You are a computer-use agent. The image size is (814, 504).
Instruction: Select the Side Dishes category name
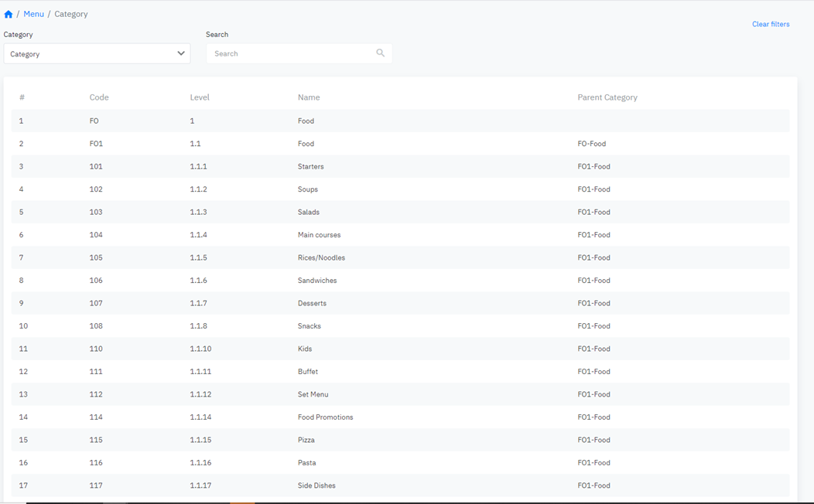tap(316, 486)
